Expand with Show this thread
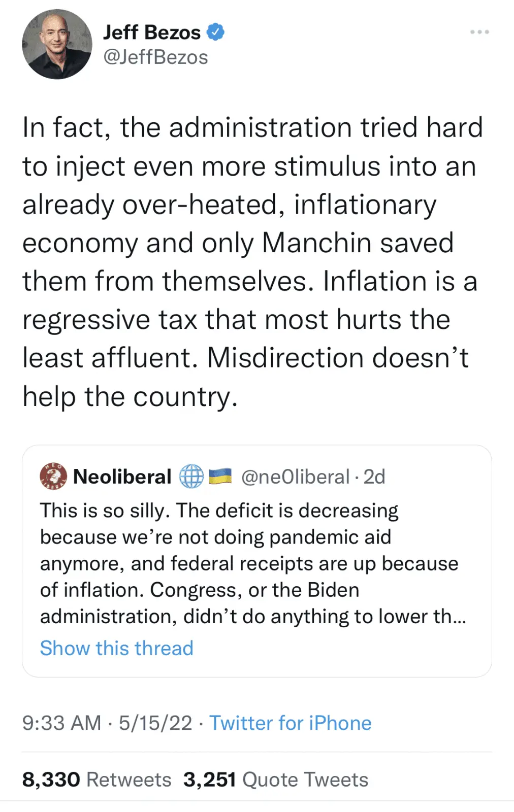 pyautogui.click(x=117, y=648)
